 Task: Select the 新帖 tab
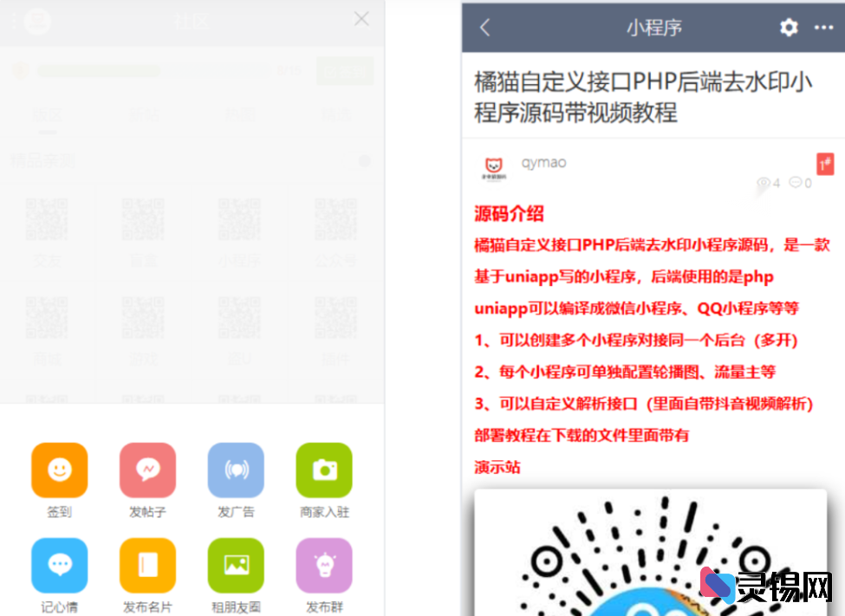click(144, 115)
